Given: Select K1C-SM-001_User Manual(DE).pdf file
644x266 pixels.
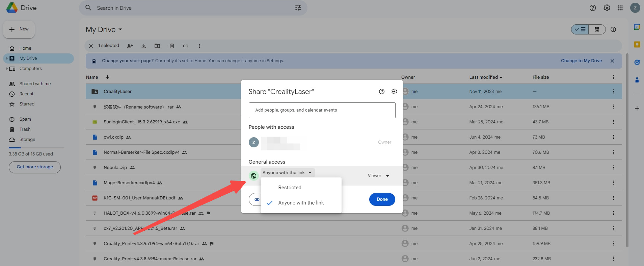Looking at the screenshot, I should click(x=139, y=198).
